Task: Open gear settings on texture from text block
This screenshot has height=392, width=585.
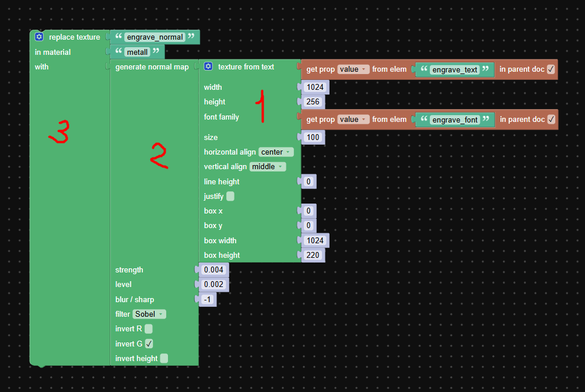Action: point(208,66)
